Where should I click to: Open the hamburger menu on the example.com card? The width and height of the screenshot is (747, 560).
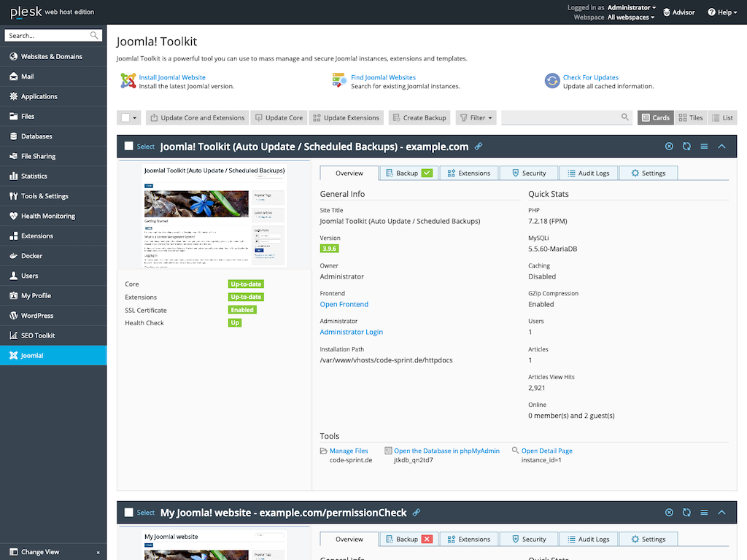[x=704, y=146]
